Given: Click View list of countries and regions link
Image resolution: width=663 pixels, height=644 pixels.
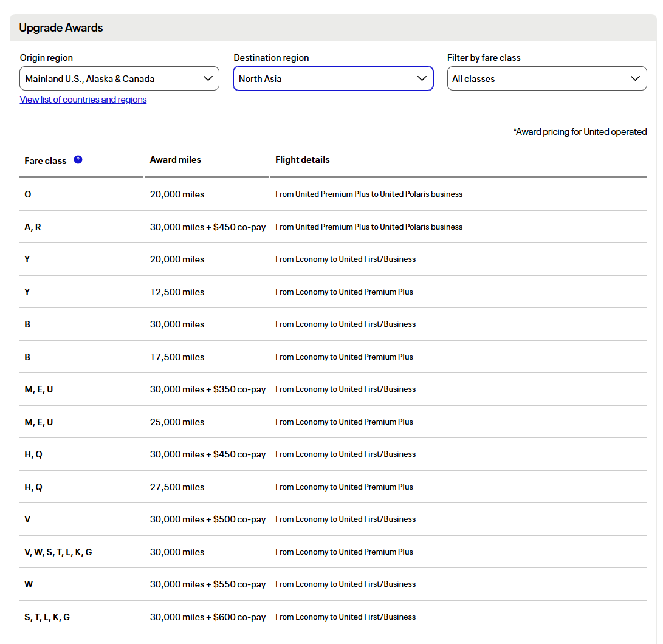Looking at the screenshot, I should (83, 100).
